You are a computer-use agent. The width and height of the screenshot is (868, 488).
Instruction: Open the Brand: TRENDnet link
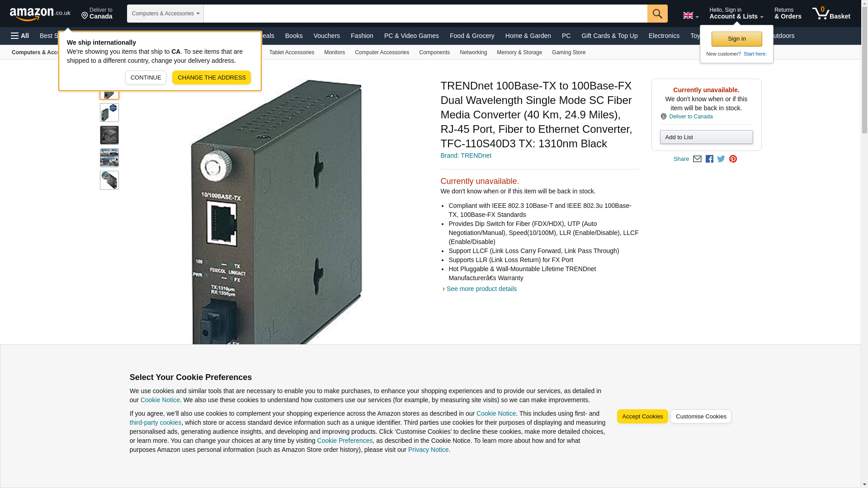tap(466, 155)
